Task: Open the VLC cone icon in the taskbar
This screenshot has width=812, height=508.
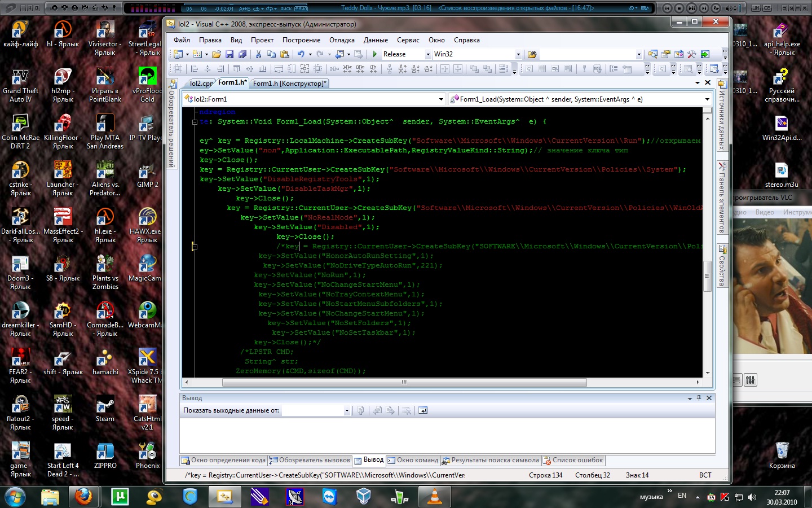Action: 434,497
